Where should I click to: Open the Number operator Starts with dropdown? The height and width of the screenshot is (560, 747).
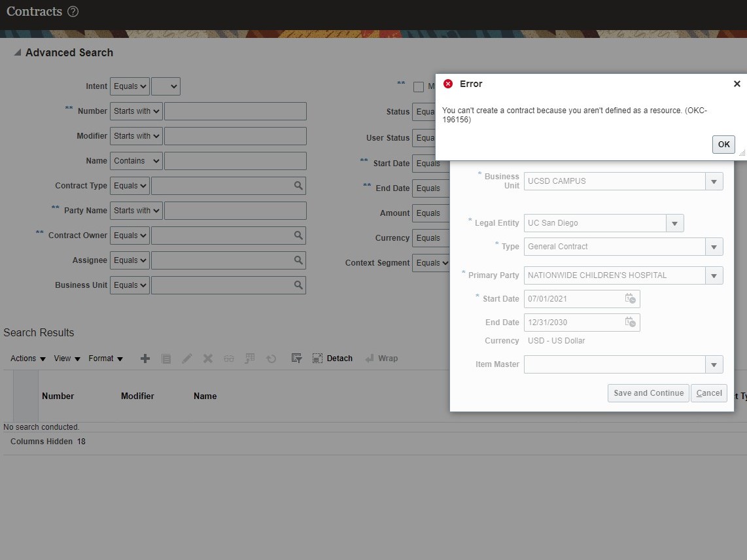pos(136,111)
